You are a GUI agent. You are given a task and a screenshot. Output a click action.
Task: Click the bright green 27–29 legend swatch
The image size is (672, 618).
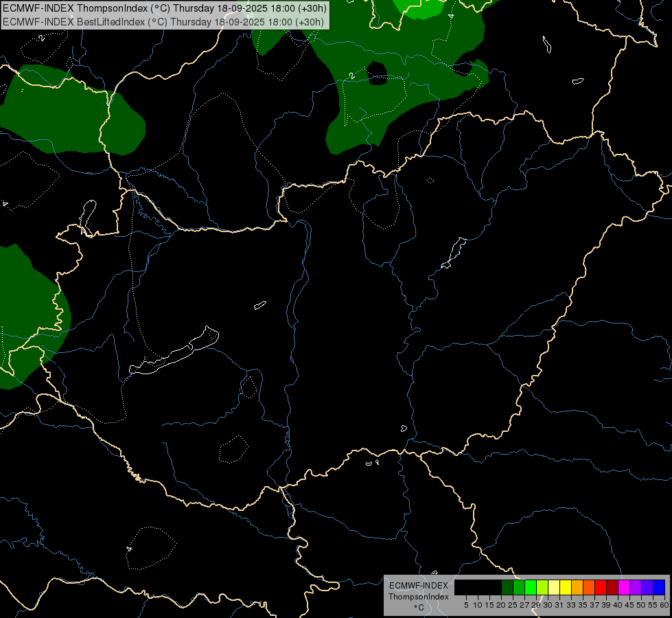coord(531,588)
